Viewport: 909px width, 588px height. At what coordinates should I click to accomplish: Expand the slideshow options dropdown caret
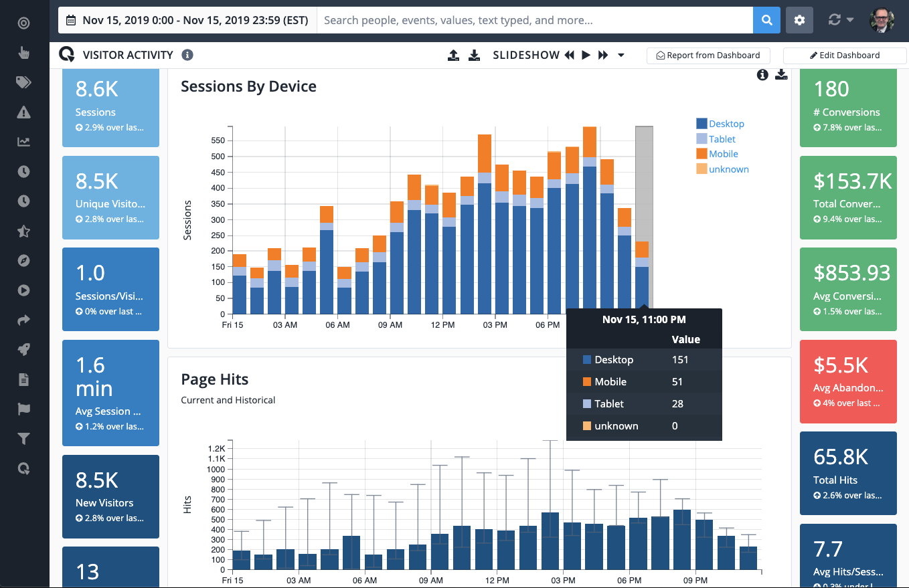[621, 56]
